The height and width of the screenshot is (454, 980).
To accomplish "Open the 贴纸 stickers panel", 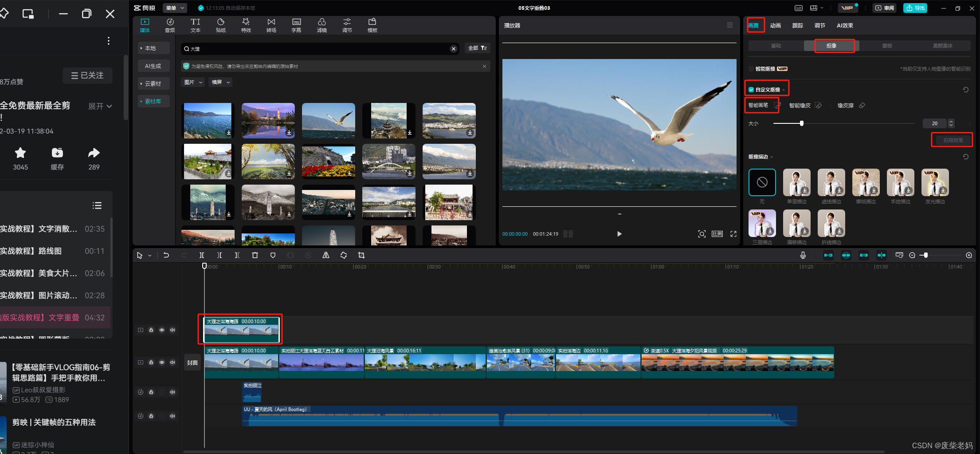I will [x=221, y=25].
